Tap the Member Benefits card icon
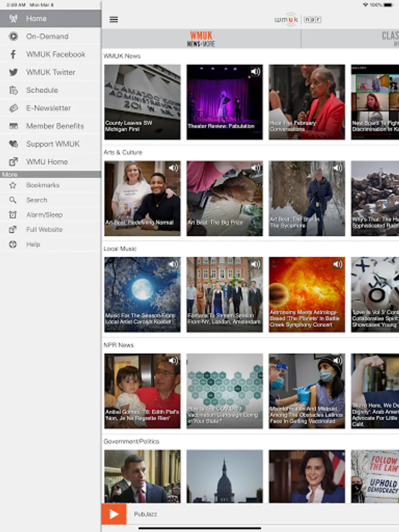The width and height of the screenshot is (399, 532). (x=13, y=126)
